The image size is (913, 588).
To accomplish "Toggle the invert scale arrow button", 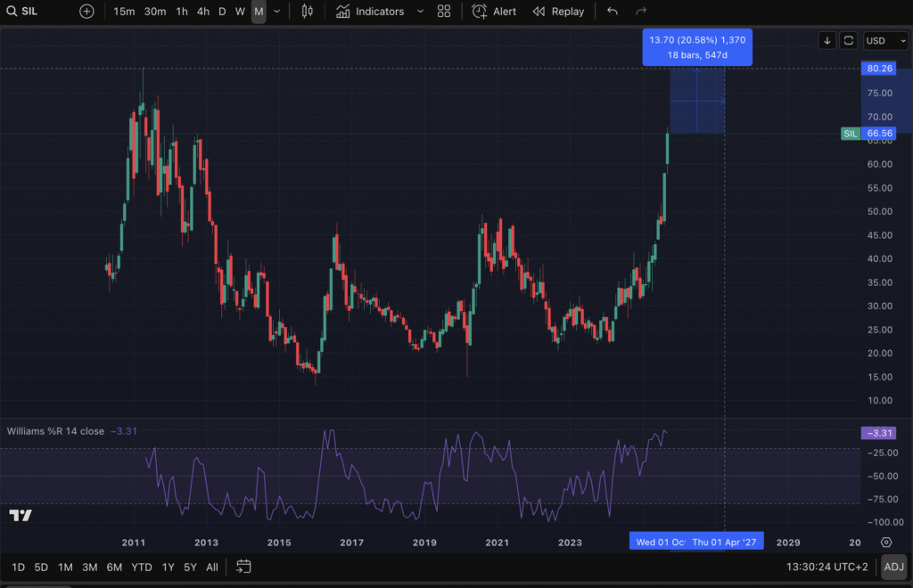I will point(827,41).
